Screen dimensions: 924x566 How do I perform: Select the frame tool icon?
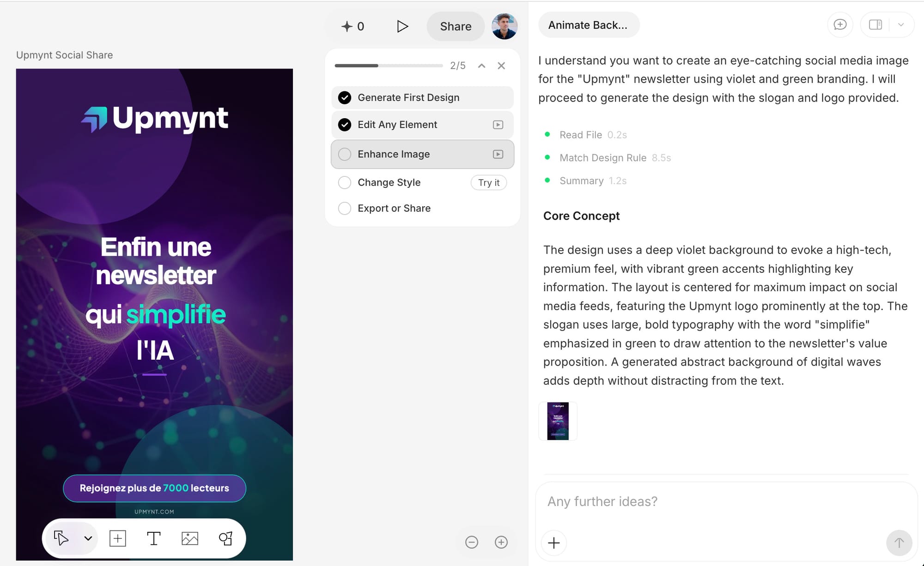[x=118, y=538]
